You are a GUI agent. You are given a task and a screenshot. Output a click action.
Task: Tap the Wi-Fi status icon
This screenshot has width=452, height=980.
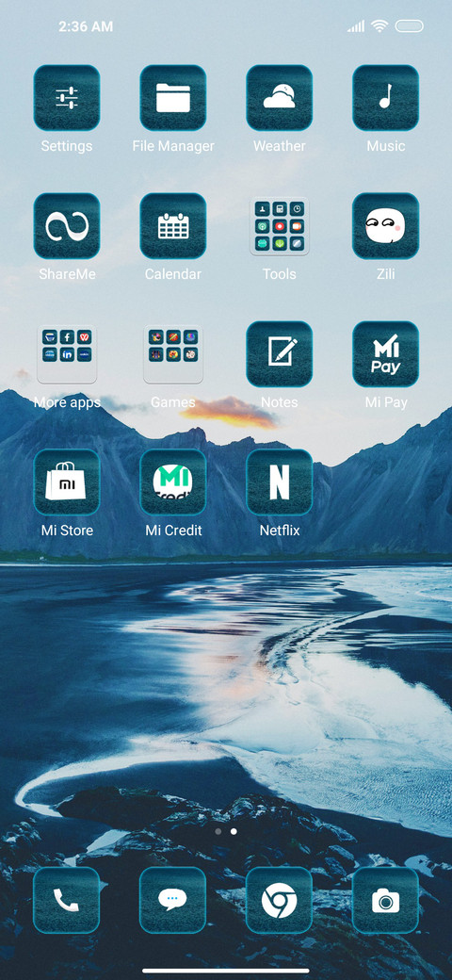point(379,25)
